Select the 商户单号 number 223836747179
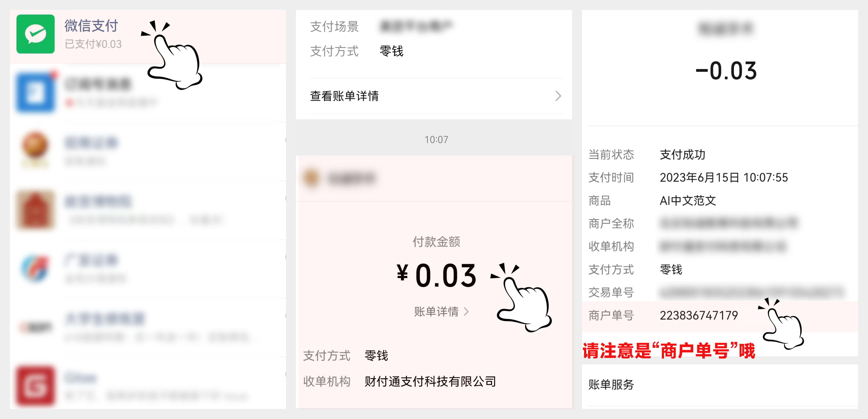This screenshot has width=868, height=419. (x=699, y=315)
